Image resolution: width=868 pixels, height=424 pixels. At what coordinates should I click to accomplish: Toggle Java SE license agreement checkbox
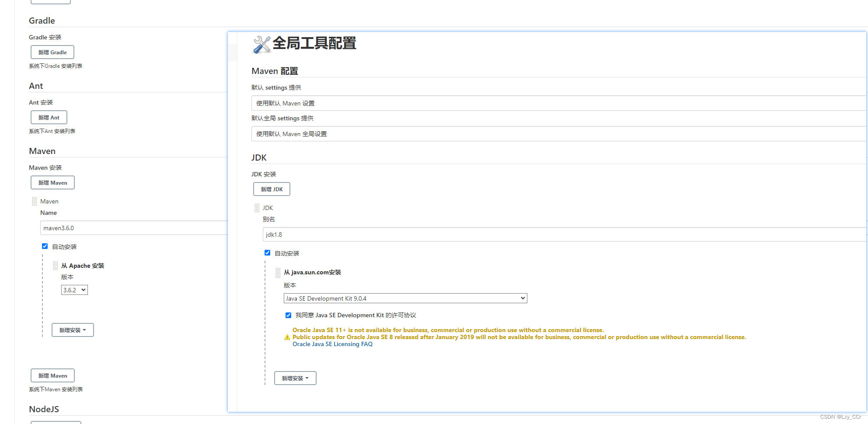(x=288, y=315)
